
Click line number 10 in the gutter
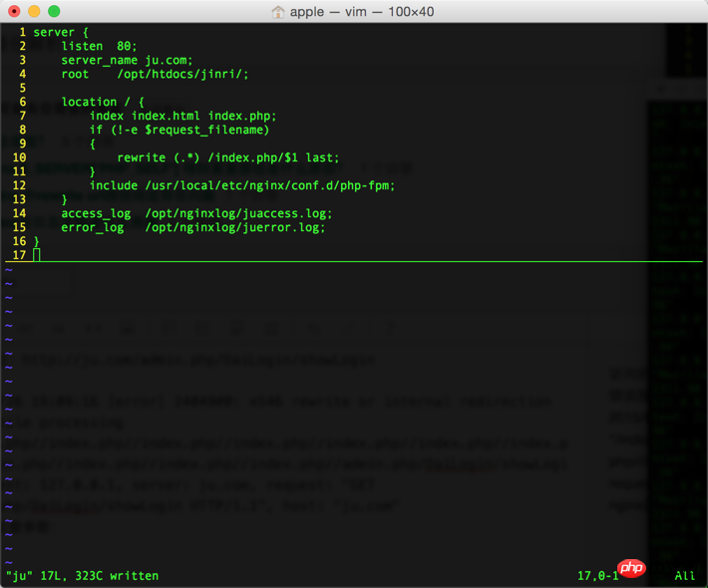19,157
